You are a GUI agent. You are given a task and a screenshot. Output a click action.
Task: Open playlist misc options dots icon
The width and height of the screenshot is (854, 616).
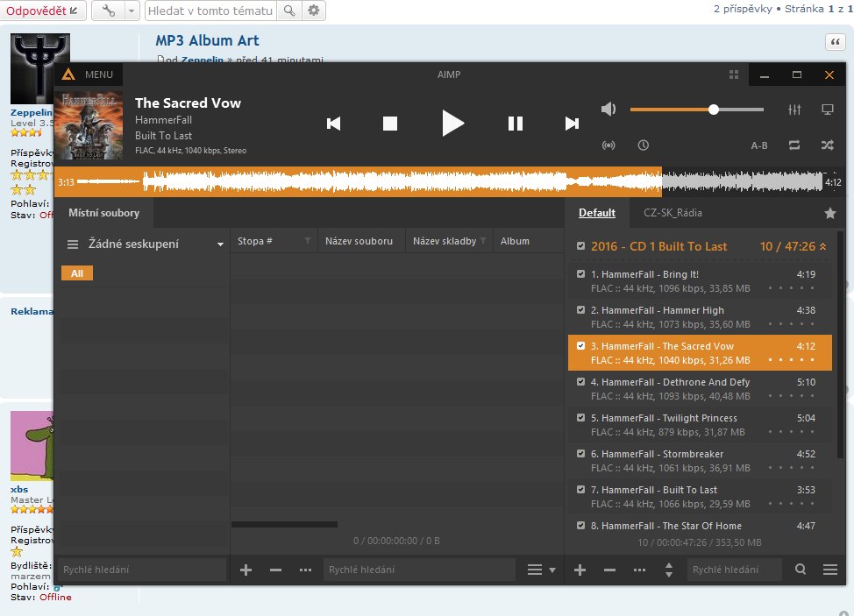(639, 570)
